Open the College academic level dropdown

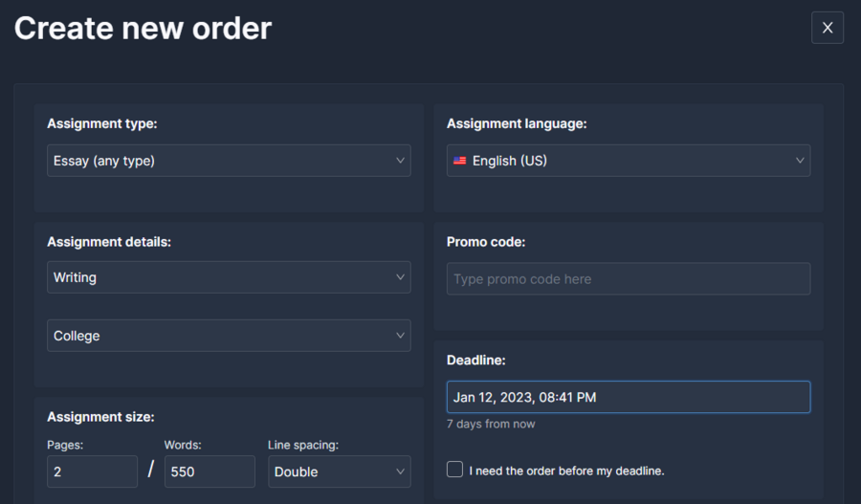(x=229, y=336)
